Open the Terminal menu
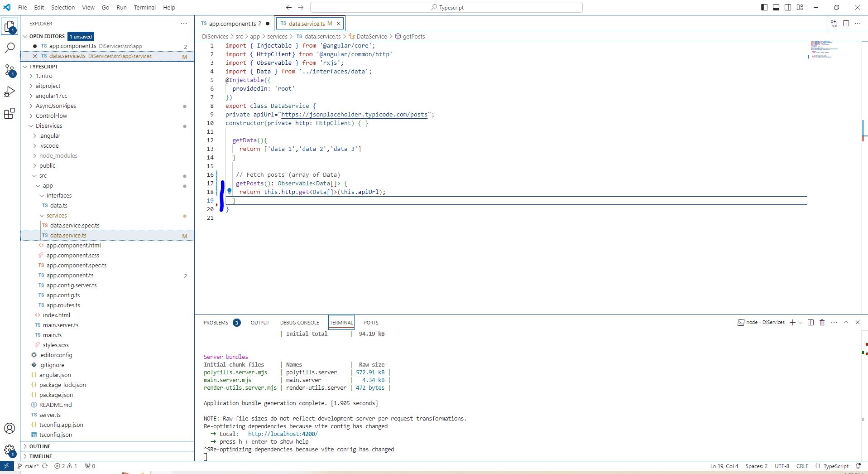868x474 pixels. (x=145, y=7)
